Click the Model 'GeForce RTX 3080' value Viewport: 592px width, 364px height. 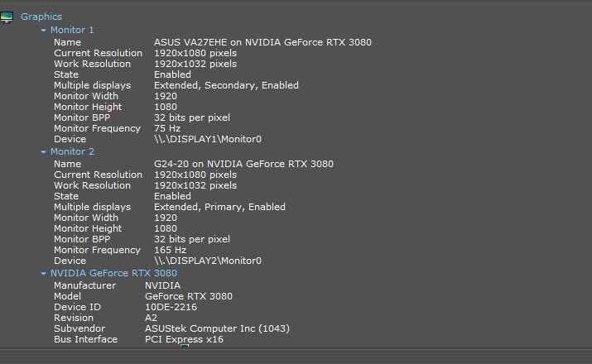[x=189, y=296]
